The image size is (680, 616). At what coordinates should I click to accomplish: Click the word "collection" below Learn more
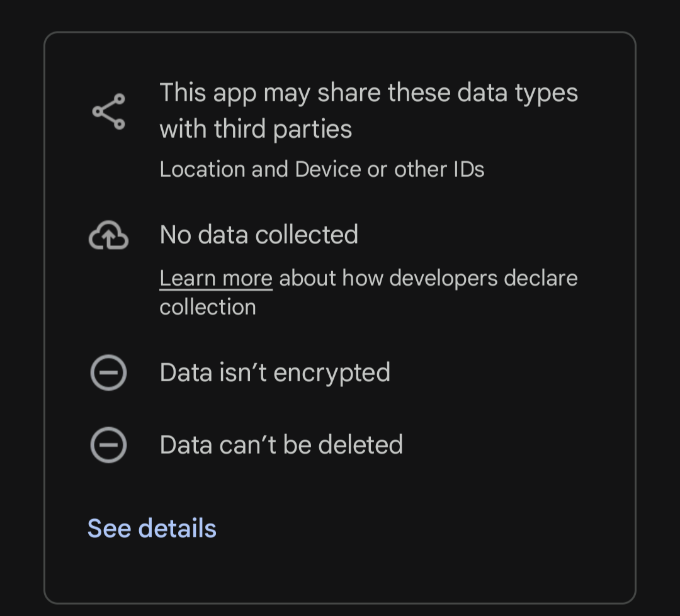(x=208, y=307)
